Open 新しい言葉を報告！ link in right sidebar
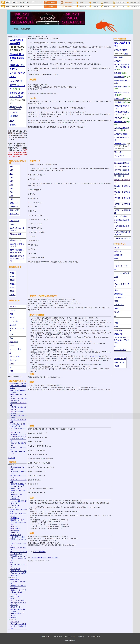Image resolution: width=140 pixels, height=644 pixels. [x=122, y=44]
